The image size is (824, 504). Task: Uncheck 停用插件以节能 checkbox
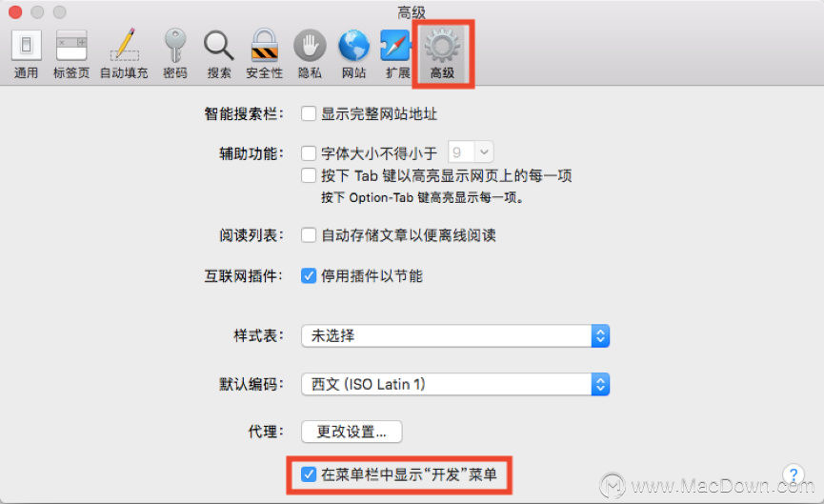tap(309, 275)
